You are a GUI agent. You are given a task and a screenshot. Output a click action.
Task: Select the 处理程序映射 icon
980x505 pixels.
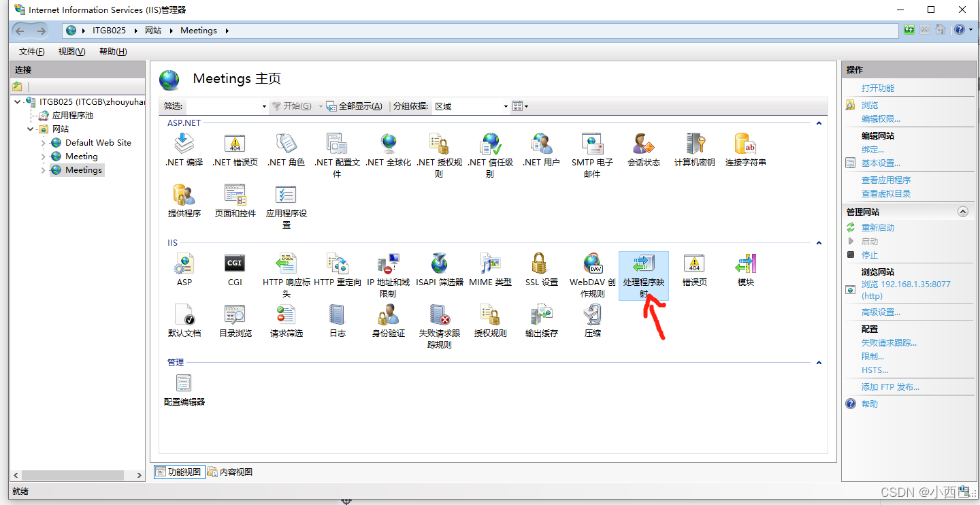click(x=643, y=275)
